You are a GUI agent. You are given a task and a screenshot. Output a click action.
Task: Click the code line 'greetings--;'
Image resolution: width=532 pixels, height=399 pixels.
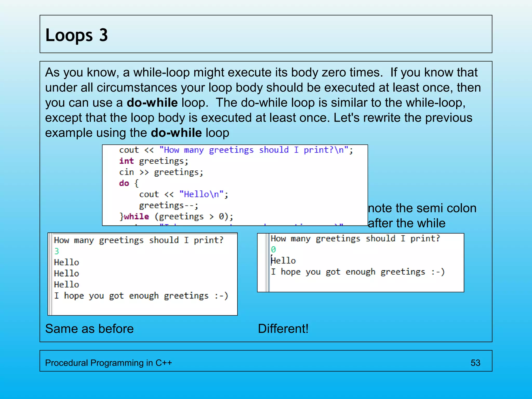[169, 205]
